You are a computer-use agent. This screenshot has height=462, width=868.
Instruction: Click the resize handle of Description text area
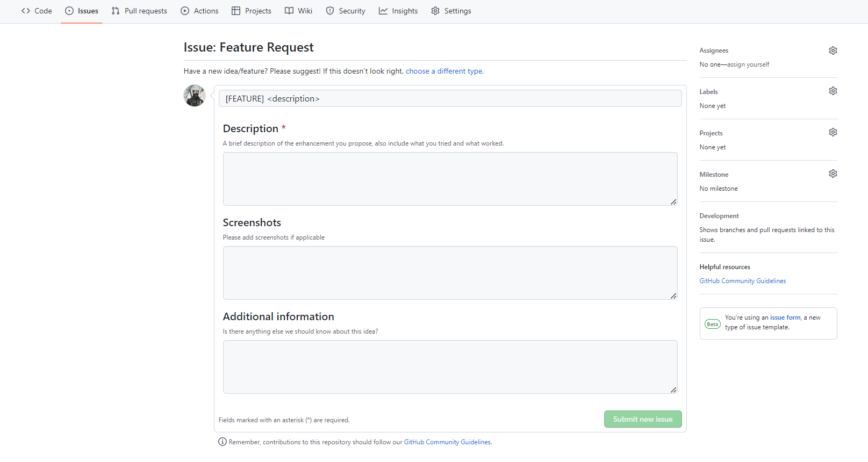point(673,202)
